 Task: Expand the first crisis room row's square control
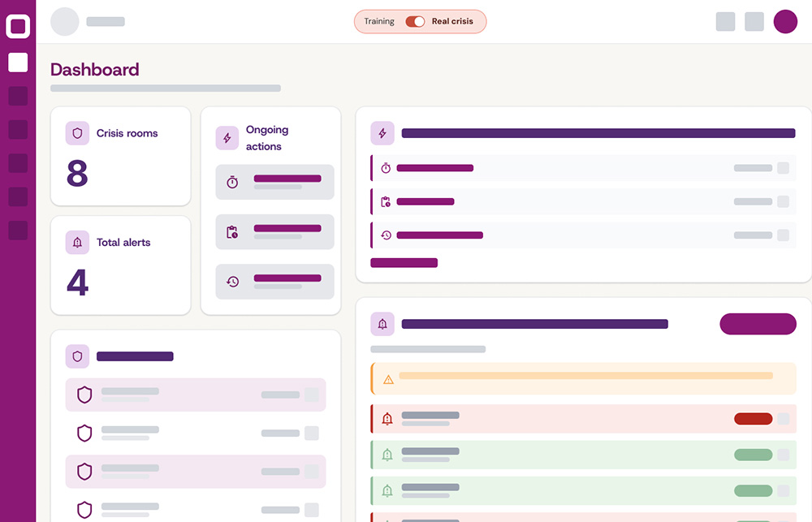point(312,395)
